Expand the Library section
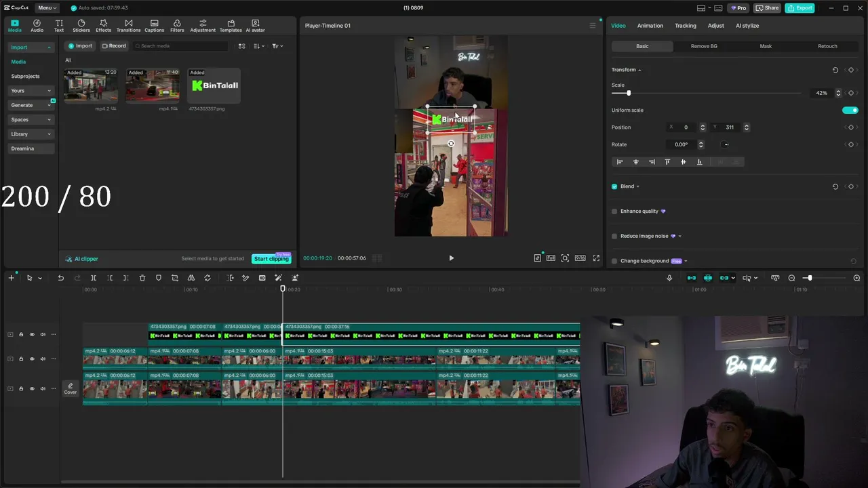Screen dimensions: 868x488 (31, 134)
